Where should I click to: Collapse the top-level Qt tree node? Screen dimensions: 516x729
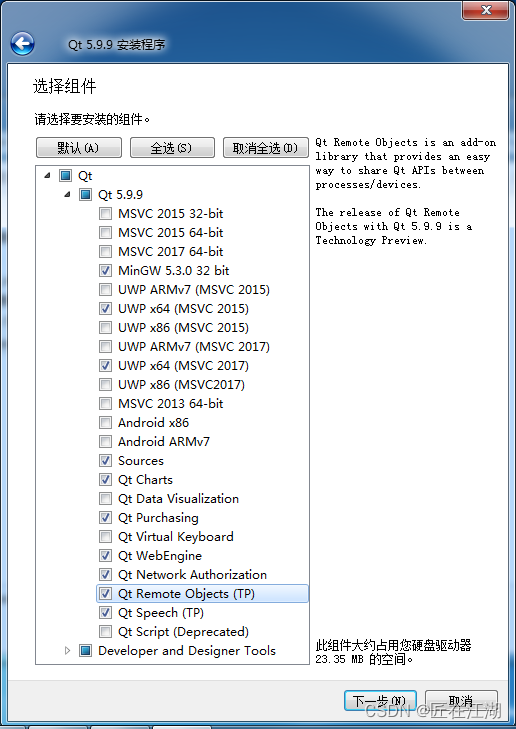click(x=47, y=175)
